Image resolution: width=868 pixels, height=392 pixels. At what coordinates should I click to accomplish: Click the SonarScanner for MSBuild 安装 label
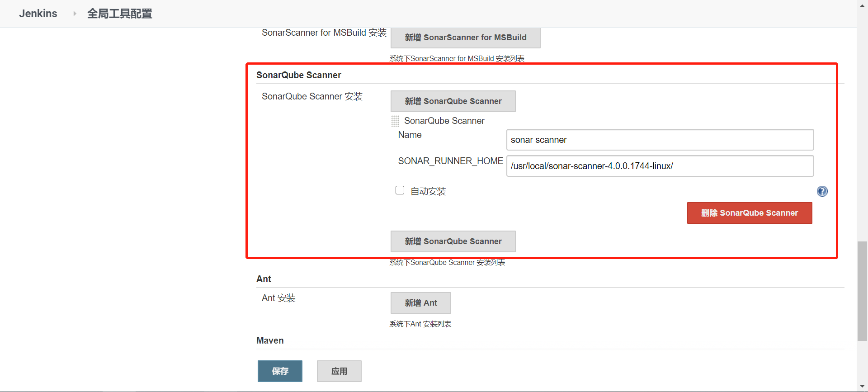click(324, 33)
